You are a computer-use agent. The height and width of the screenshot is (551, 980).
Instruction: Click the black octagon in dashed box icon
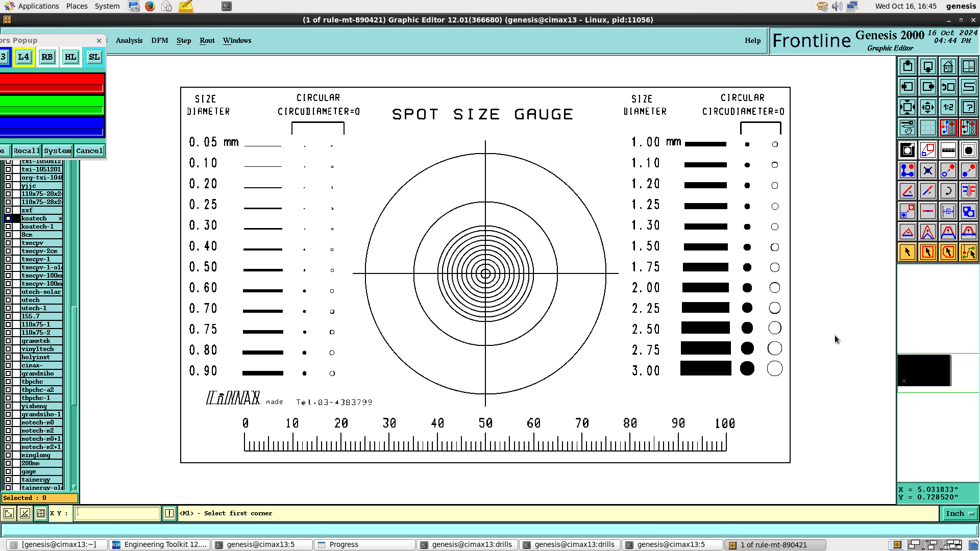pos(969,150)
